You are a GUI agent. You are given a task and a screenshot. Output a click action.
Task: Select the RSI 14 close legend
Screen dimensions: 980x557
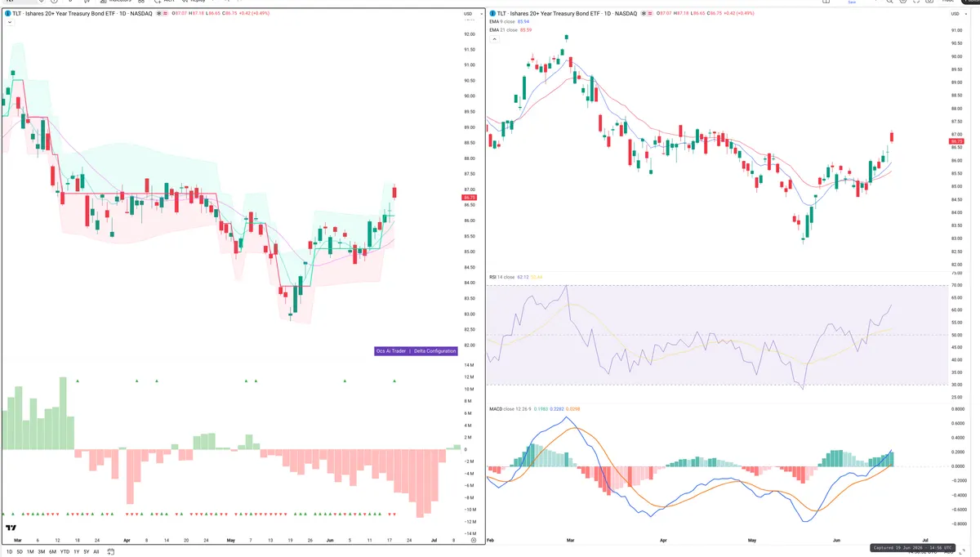coord(501,277)
